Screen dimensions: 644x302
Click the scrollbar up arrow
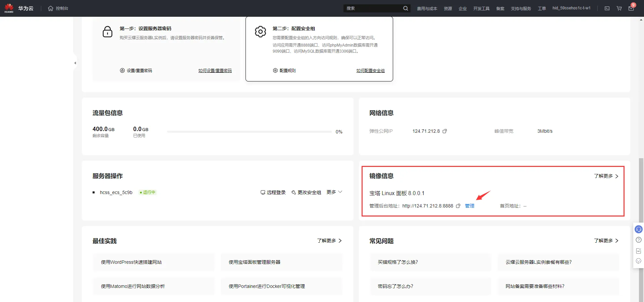(x=641, y=20)
